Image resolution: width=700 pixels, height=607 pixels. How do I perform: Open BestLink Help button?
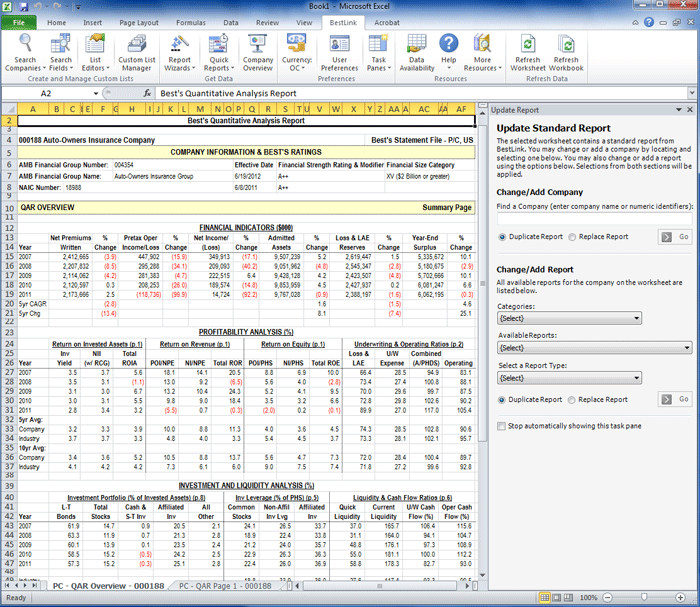449,53
